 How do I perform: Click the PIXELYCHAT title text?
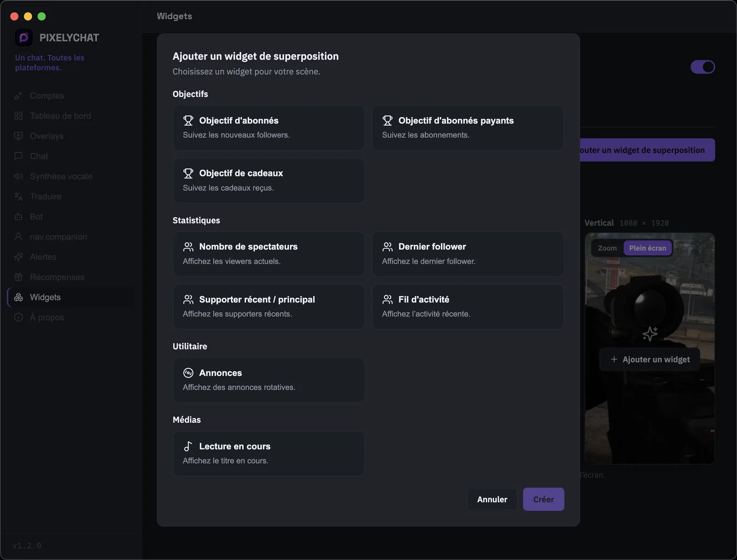pyautogui.click(x=69, y=38)
